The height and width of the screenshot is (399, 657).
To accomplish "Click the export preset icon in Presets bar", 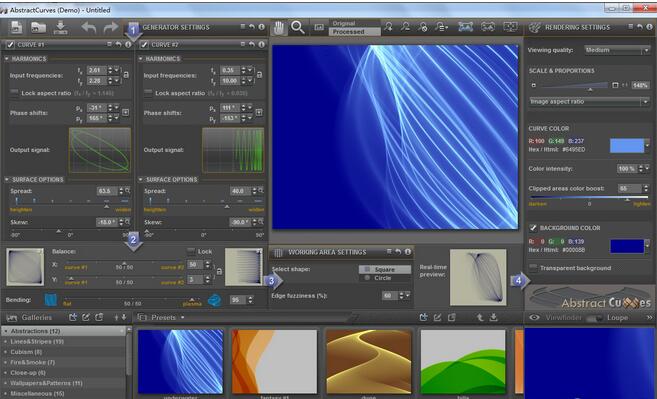I will [x=494, y=317].
